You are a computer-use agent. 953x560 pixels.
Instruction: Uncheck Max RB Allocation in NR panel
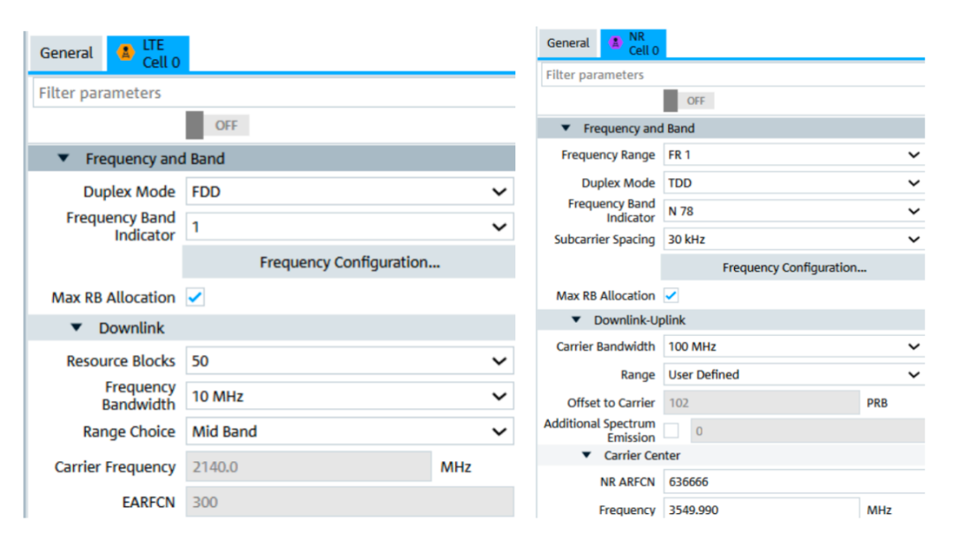click(671, 295)
